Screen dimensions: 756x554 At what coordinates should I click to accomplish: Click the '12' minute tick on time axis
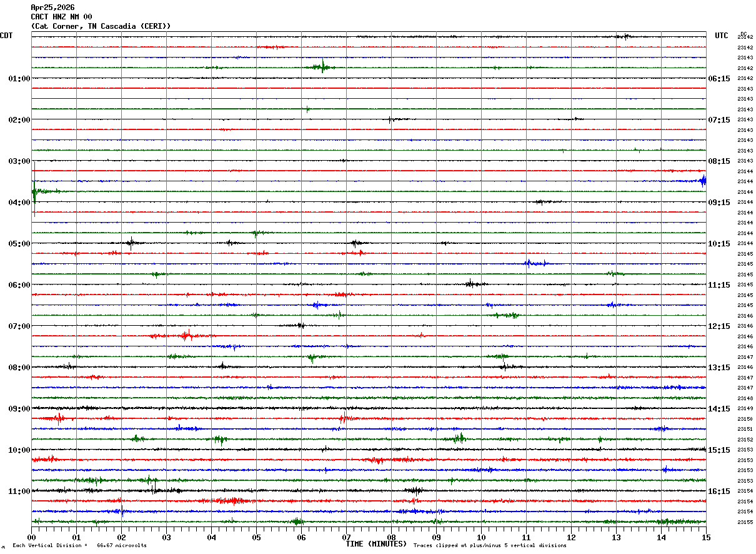571,537
